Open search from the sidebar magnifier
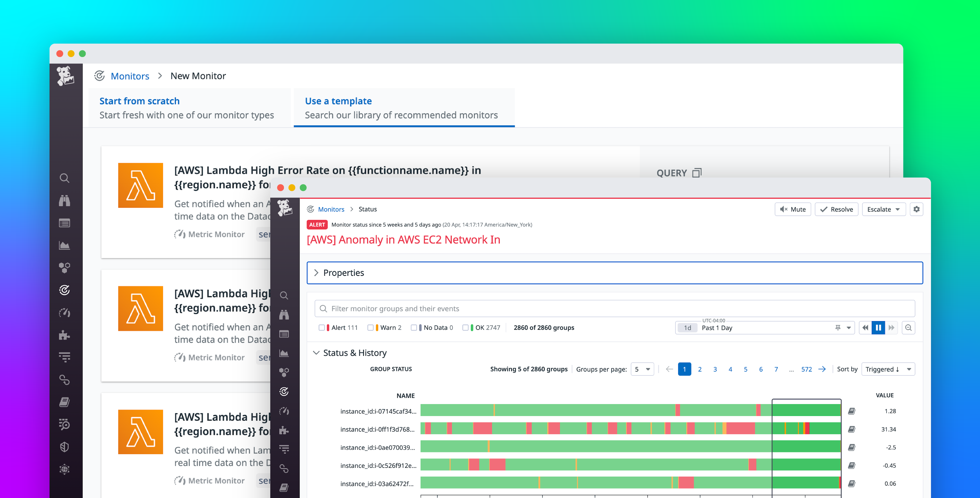Screen dimensions: 980x498 [65, 178]
